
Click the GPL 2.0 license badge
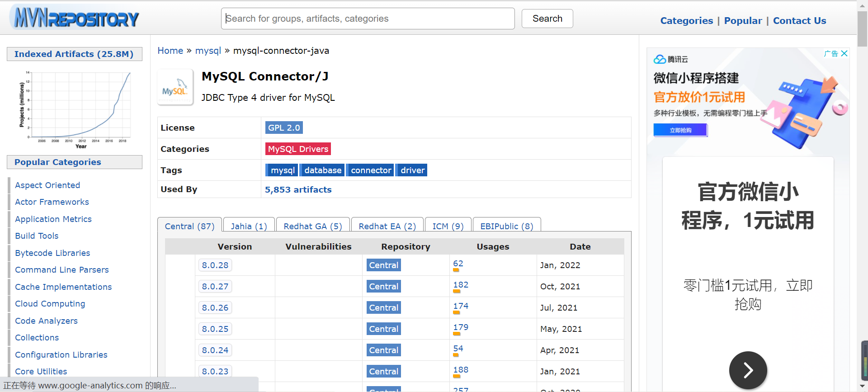tap(284, 128)
